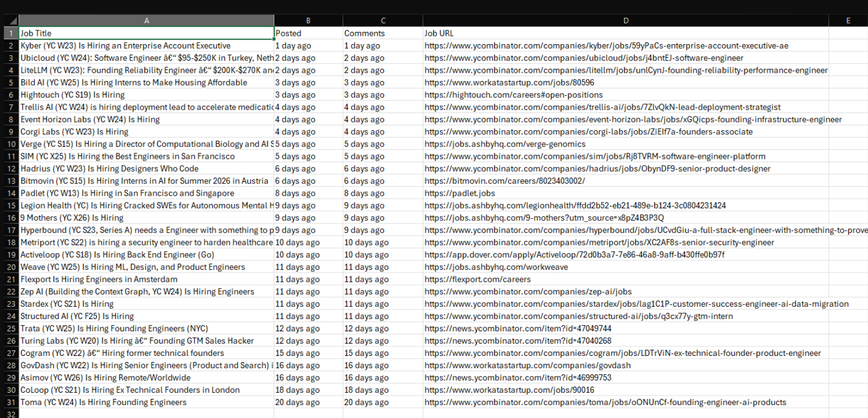The height and width of the screenshot is (418, 868).
Task: Click the hightouch.com/careers#open-positions URL
Action: (x=626, y=95)
